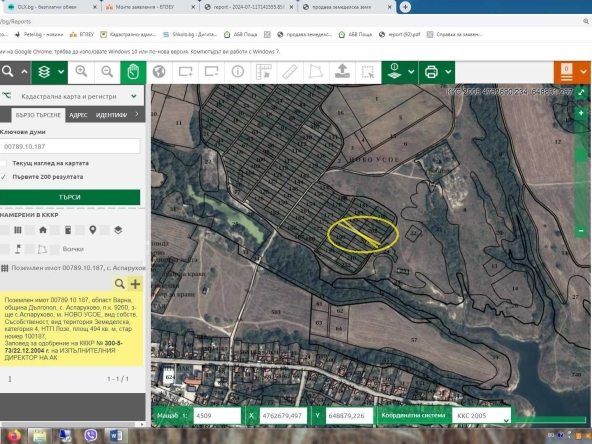Screen dimensions: 592x444
Task: Click the plus add result button
Action: click(x=135, y=284)
